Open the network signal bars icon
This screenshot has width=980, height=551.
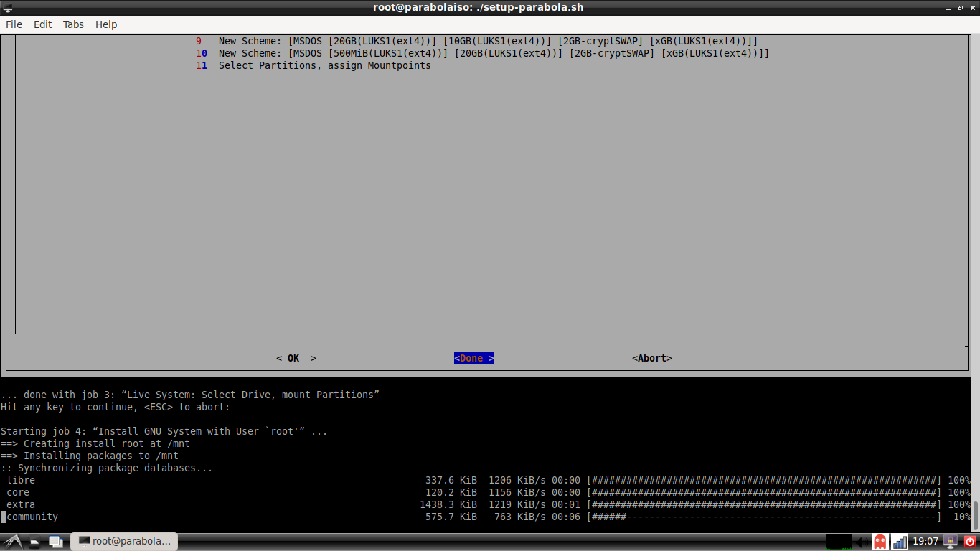click(x=899, y=542)
